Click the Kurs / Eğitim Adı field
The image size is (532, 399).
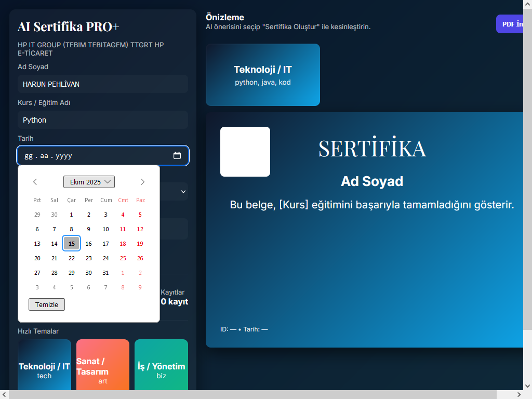[103, 120]
